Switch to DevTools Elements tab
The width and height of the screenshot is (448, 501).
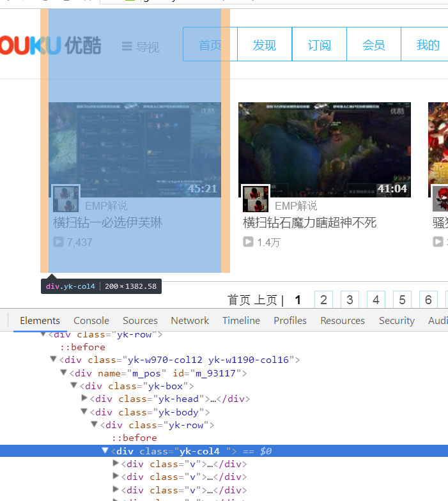(x=40, y=321)
